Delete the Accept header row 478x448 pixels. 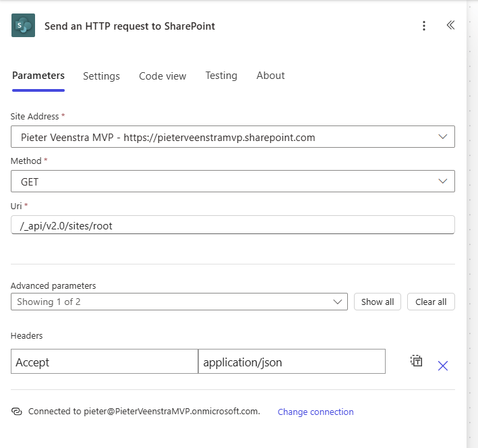(443, 366)
